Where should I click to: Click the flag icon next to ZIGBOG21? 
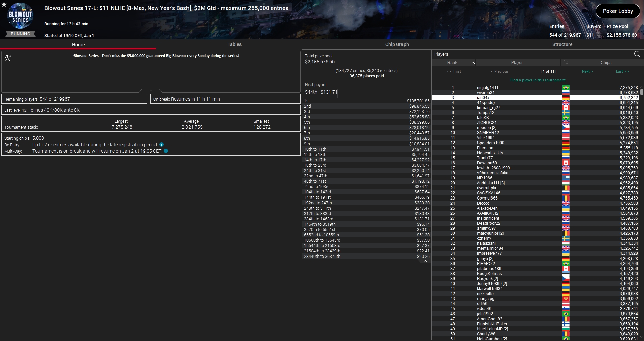click(566, 123)
